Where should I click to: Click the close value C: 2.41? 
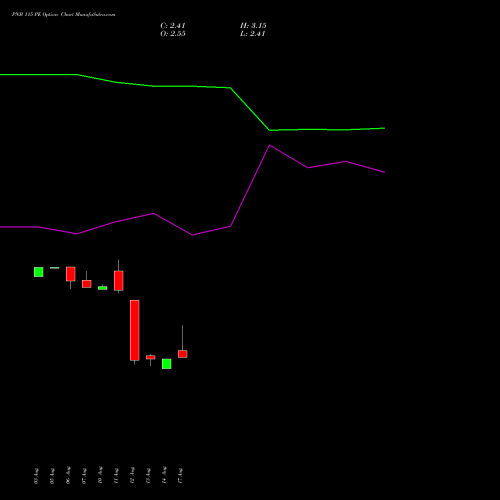[x=173, y=26]
